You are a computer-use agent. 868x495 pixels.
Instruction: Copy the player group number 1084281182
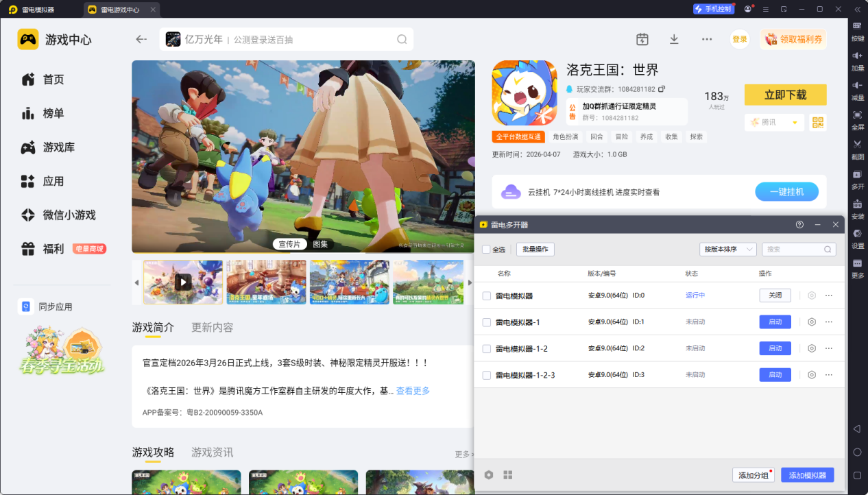tap(662, 89)
